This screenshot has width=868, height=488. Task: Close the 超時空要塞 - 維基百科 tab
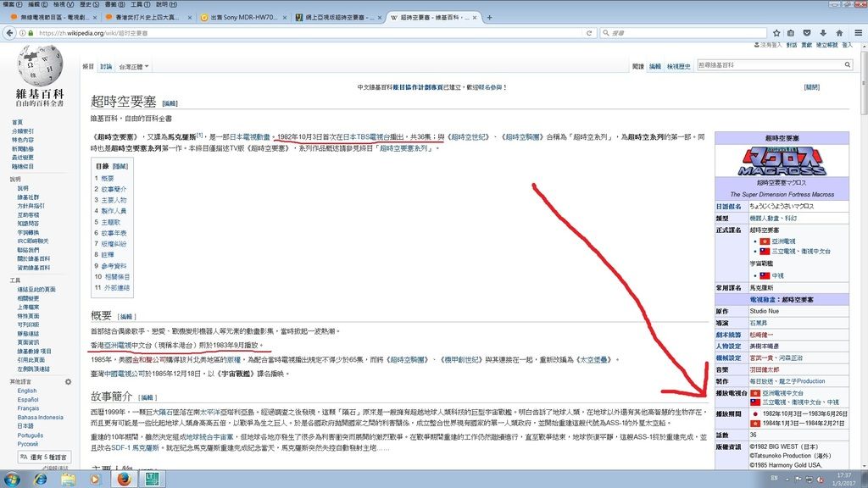point(475,18)
